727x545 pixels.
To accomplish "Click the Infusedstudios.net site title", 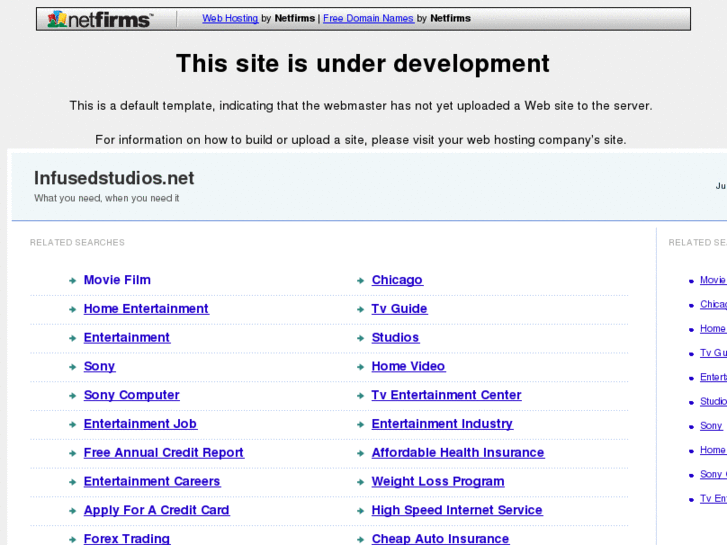I will coord(114,178).
